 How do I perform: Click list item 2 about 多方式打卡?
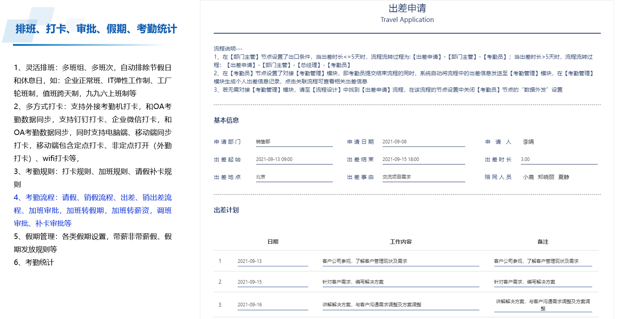(x=93, y=132)
